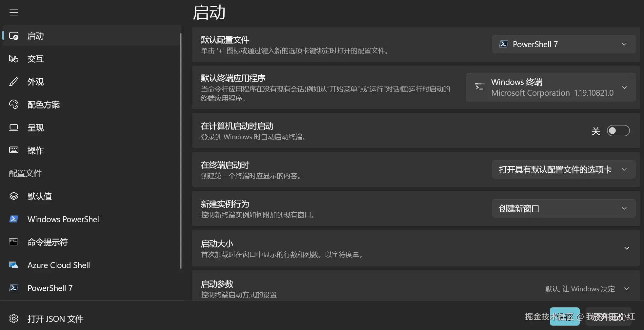Open the 默认终端应用程序 Windows 终端 dropdown
Image resolution: width=644 pixels, height=330 pixels.
click(551, 87)
